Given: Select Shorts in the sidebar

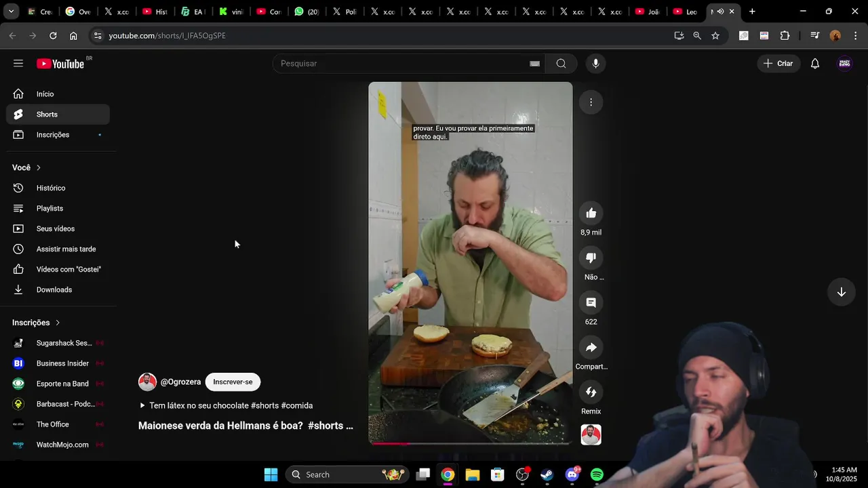Looking at the screenshot, I should [x=58, y=115].
